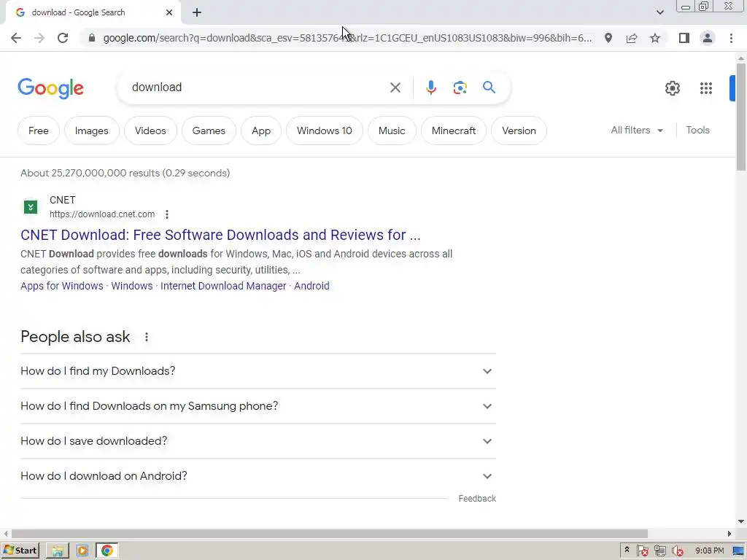The height and width of the screenshot is (560, 747).
Task: Open the tab search dropdown arrow
Action: (x=659, y=12)
